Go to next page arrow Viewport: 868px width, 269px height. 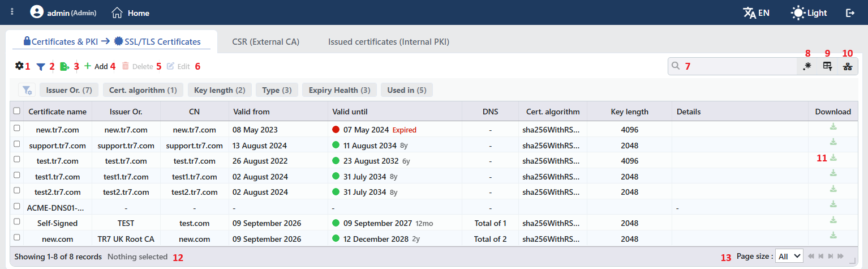pyautogui.click(x=831, y=257)
